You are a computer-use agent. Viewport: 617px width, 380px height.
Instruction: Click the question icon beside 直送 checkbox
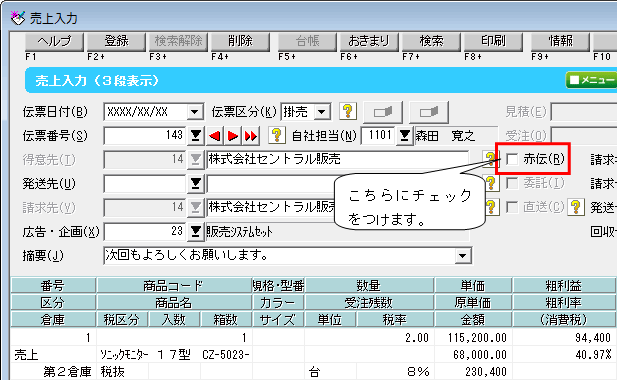(x=576, y=207)
